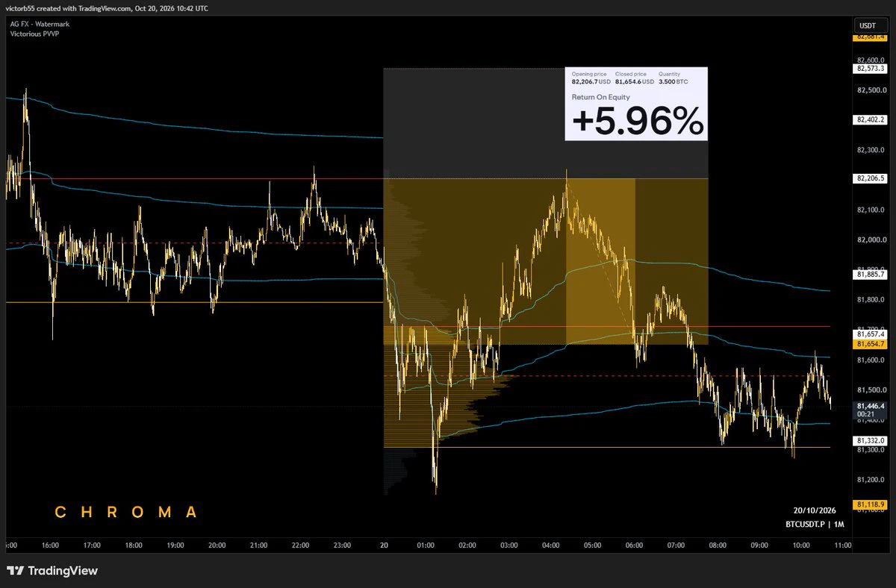Click the 04:00 time axis label
Screen dimensions: 896x588
(x=551, y=545)
